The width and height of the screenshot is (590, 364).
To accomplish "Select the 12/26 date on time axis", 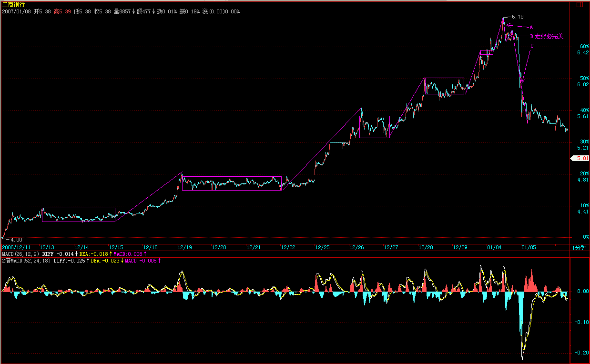I will (x=356, y=247).
